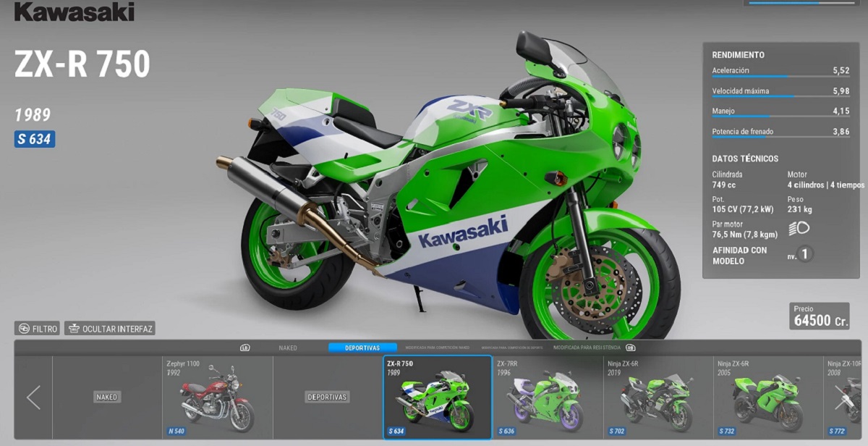Viewport: 868px width, 446px height.
Task: Click the S 732 badge on 2005 card
Action: click(727, 431)
